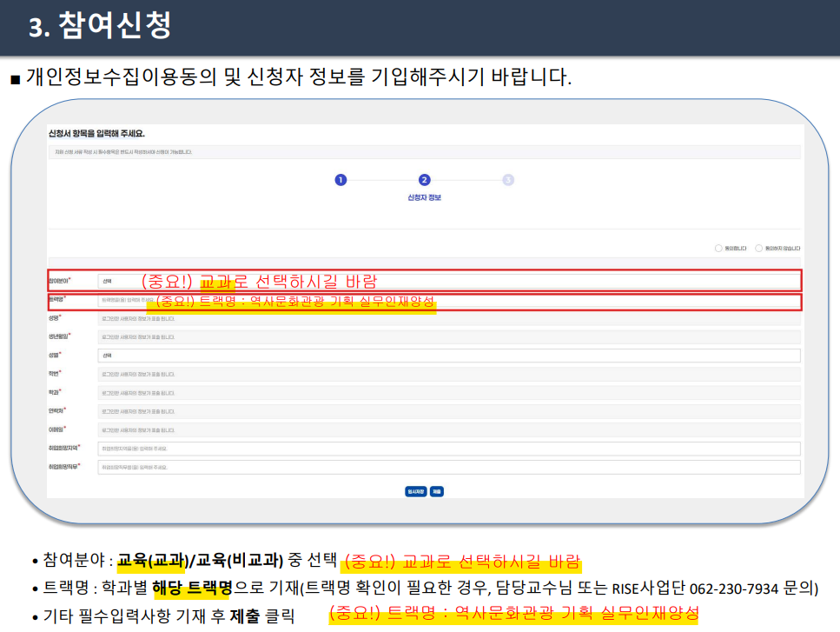Click the phone number 062-230-7934
Screen dimensions: 840x632
(733, 589)
